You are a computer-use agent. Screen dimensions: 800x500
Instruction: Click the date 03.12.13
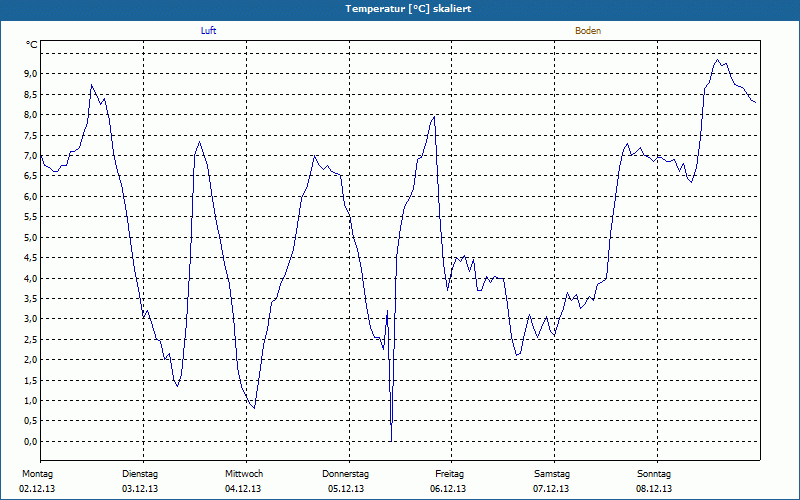[x=140, y=489]
